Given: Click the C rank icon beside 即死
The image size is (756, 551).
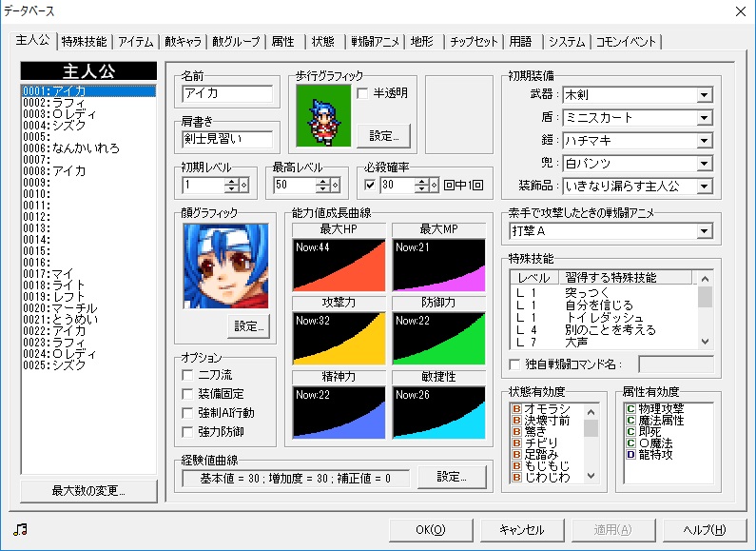Looking at the screenshot, I should (x=630, y=431).
